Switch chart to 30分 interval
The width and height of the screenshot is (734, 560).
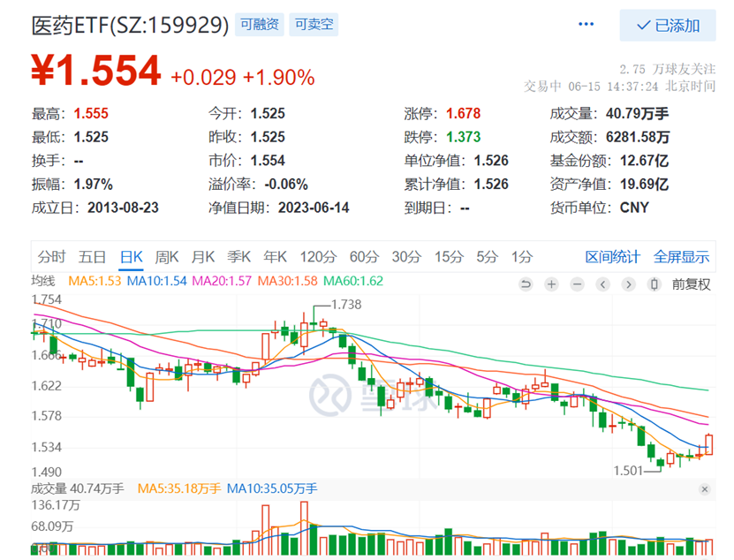point(406,256)
